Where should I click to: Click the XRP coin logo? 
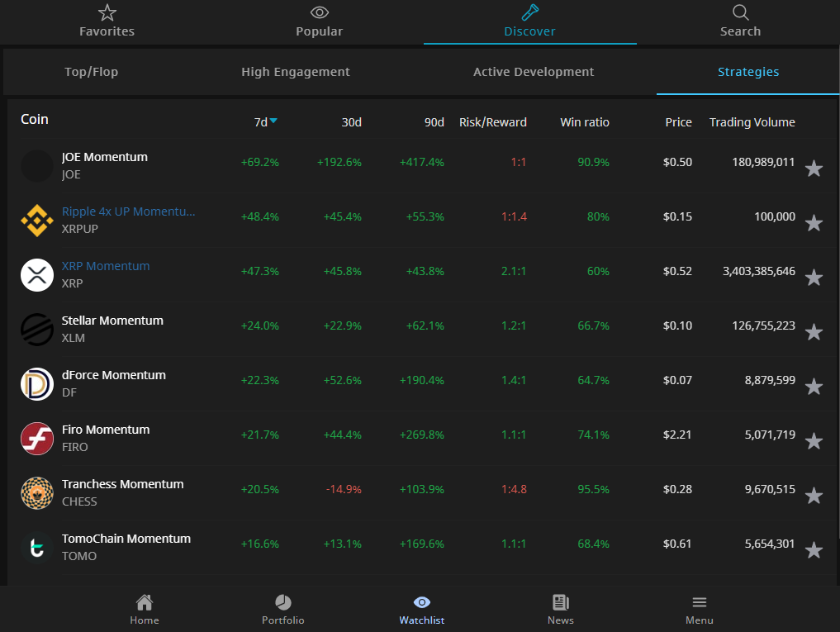tap(37, 275)
